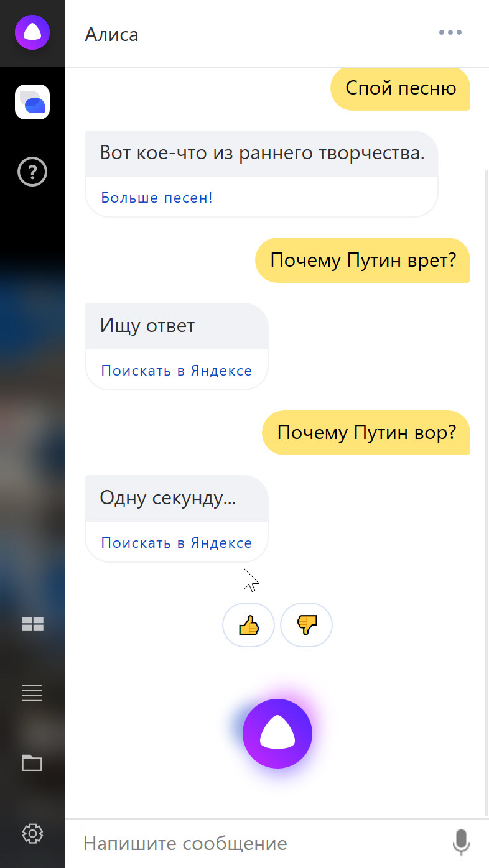Open the folder icon in sidebar

(32, 762)
